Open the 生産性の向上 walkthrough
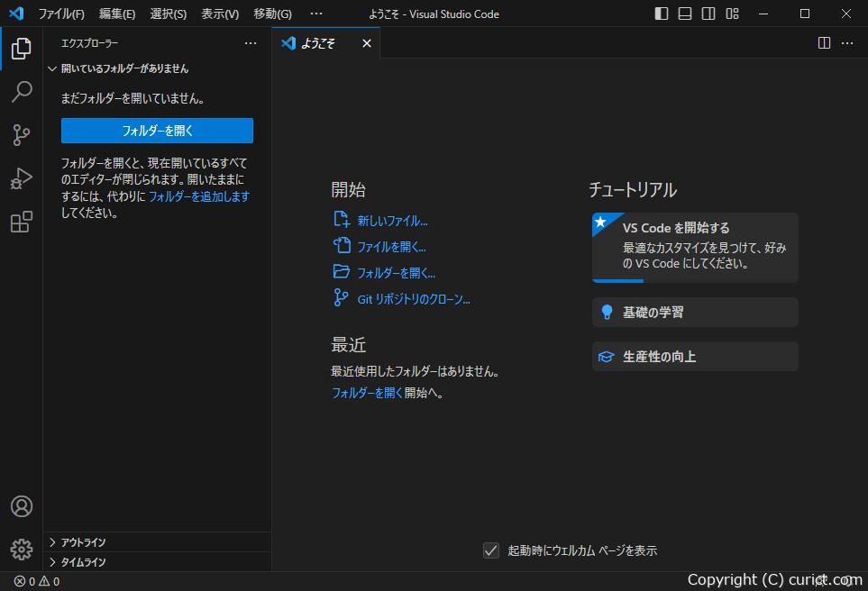 [x=695, y=357]
